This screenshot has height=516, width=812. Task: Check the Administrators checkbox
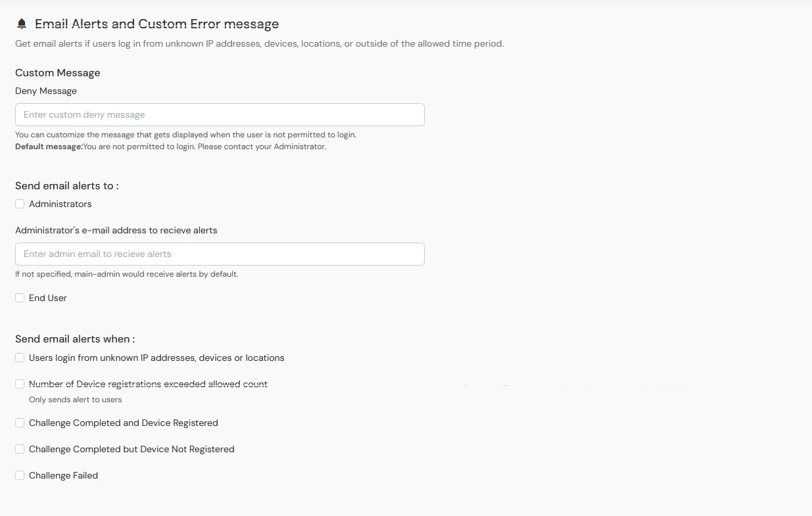[20, 204]
